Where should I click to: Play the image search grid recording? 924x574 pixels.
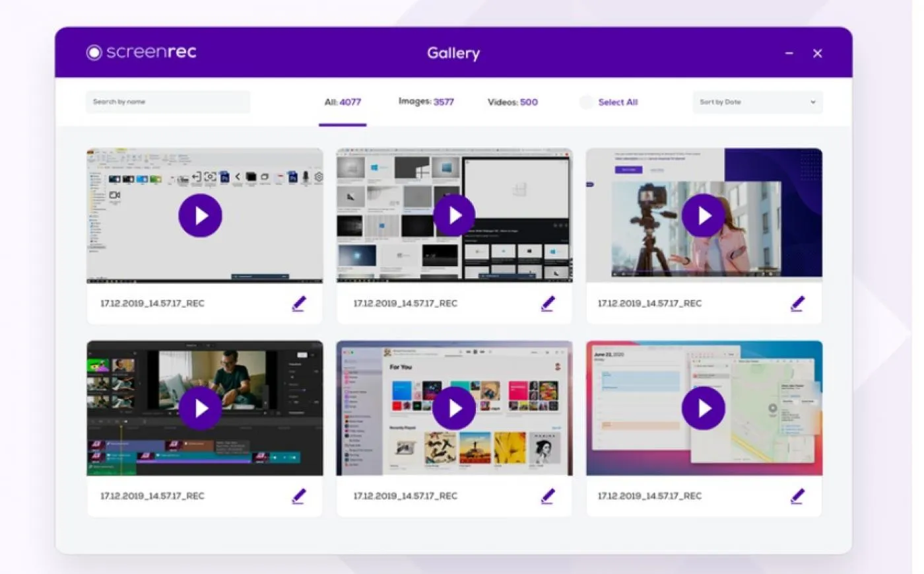(454, 215)
